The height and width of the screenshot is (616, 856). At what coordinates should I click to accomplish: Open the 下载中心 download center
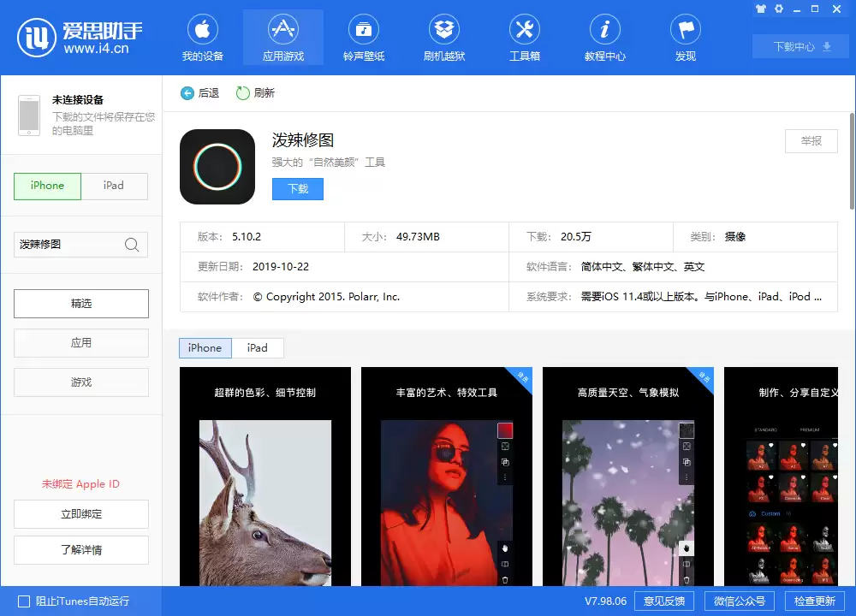(801, 47)
